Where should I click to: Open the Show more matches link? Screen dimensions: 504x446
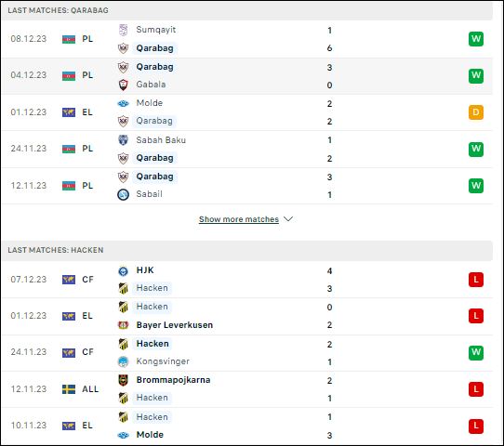click(x=239, y=219)
